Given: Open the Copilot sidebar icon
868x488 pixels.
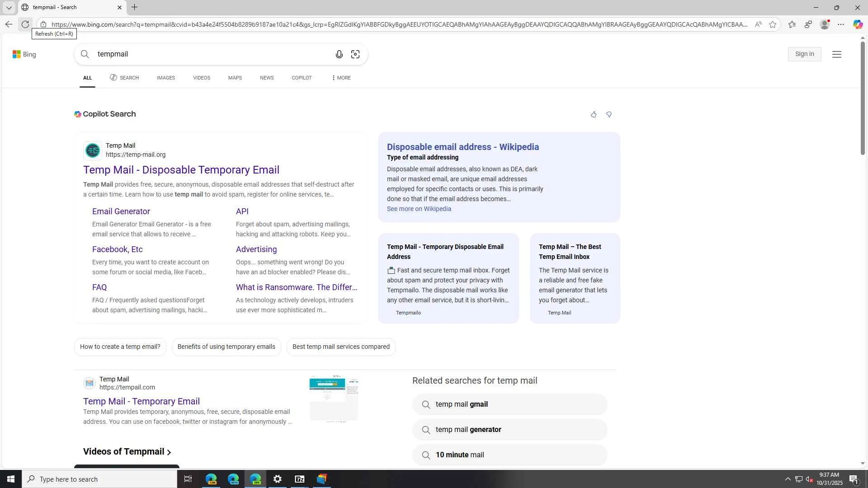Looking at the screenshot, I should [858, 24].
